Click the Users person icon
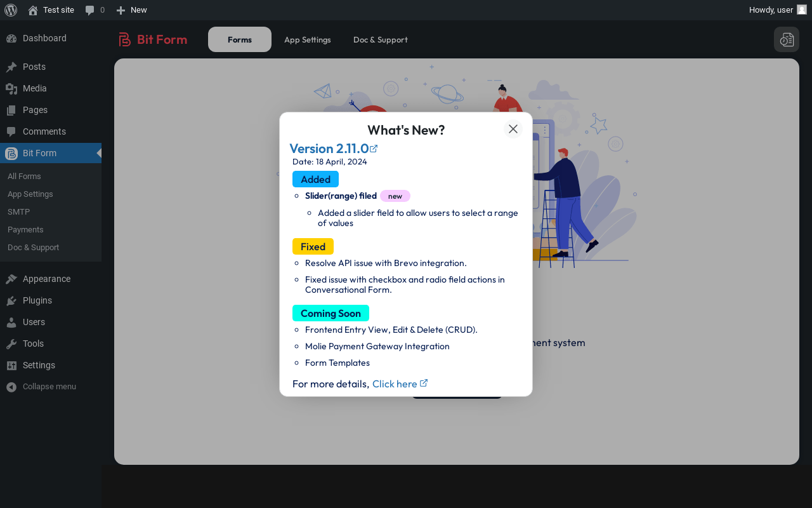The width and height of the screenshot is (812, 508). pyautogui.click(x=11, y=322)
